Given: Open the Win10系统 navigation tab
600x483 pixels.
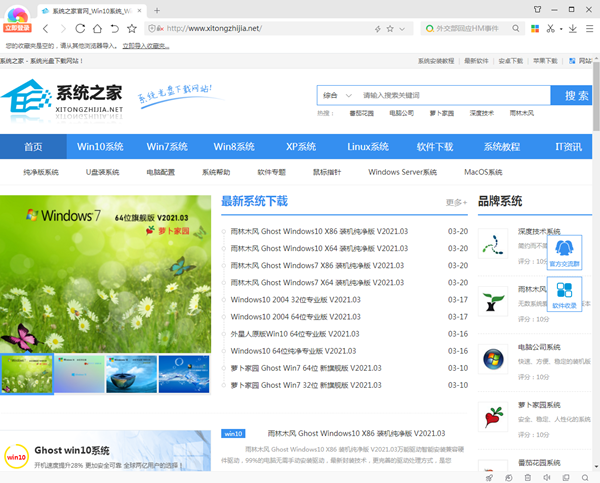Looking at the screenshot, I should (x=100, y=147).
